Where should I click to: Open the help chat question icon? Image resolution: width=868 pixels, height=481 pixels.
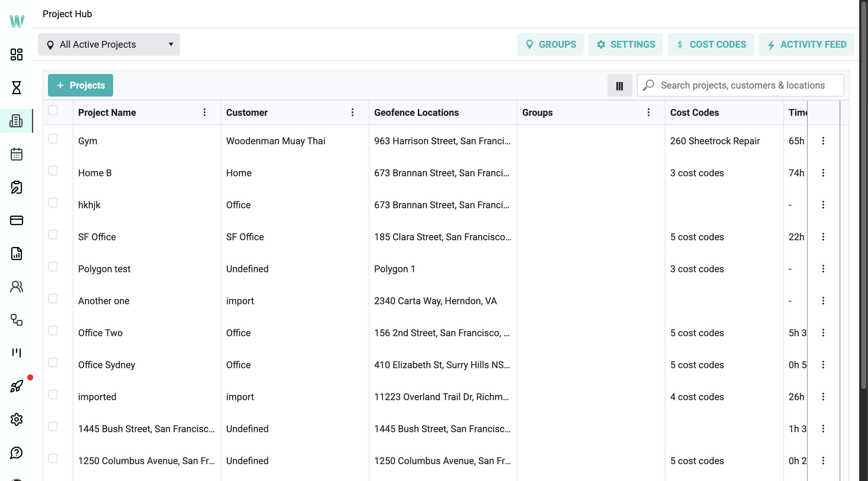click(x=16, y=453)
